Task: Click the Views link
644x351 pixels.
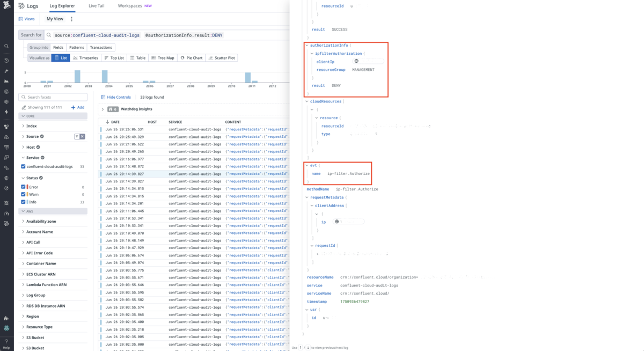Action: 26,19
